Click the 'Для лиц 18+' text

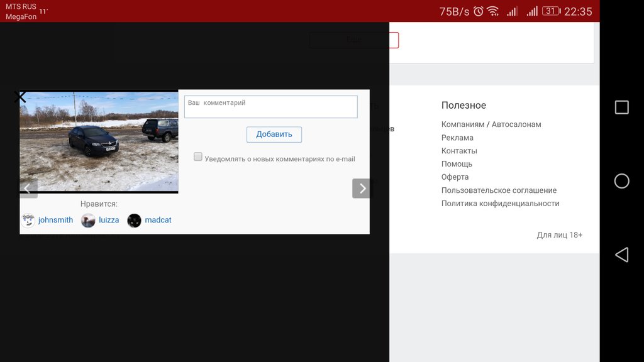(x=559, y=235)
